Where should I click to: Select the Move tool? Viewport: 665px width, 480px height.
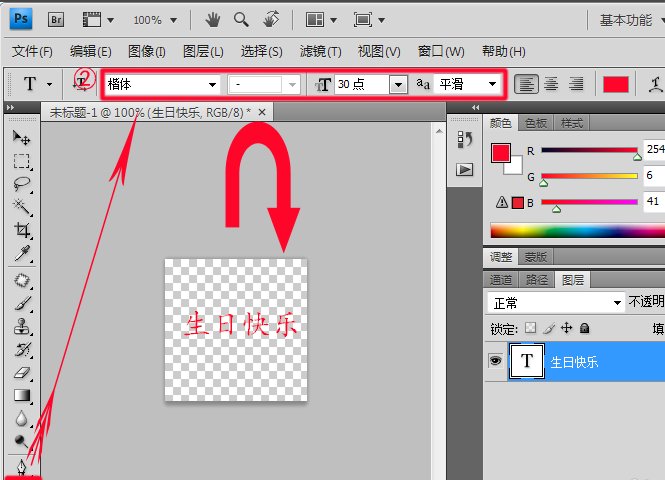point(21,137)
